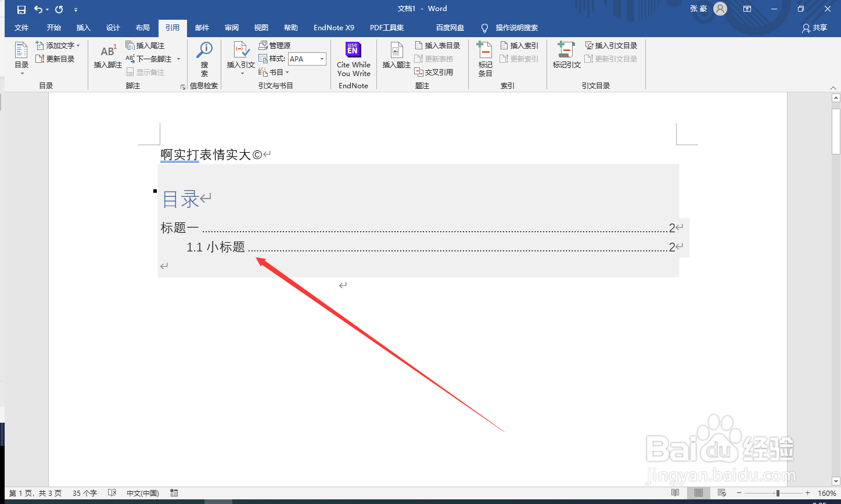Screen dimensions: 841x504
Task: Click 操作说明搜索 tell-me box
Action: click(x=510, y=28)
